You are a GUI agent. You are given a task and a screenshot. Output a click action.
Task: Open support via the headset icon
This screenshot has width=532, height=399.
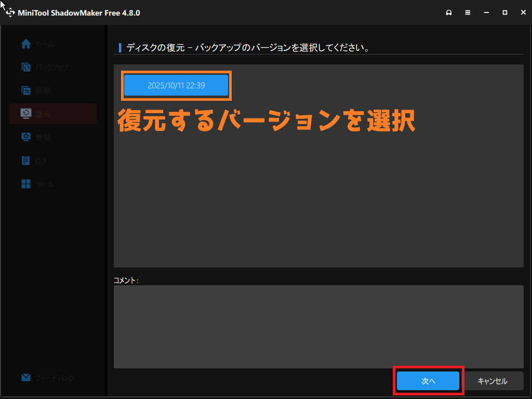pyautogui.click(x=449, y=12)
